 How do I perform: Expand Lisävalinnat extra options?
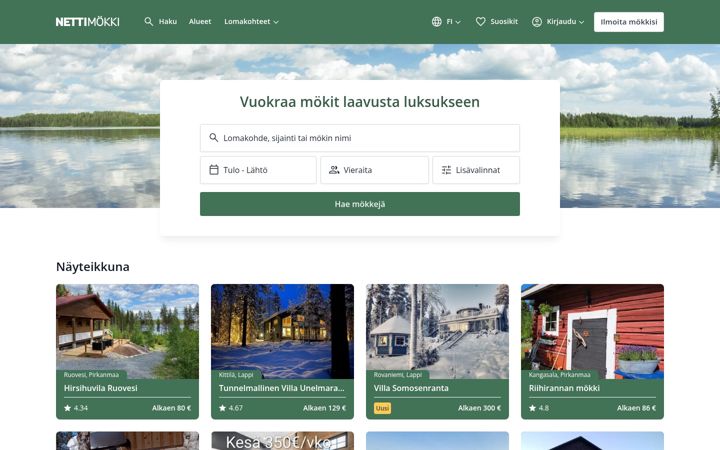(476, 170)
